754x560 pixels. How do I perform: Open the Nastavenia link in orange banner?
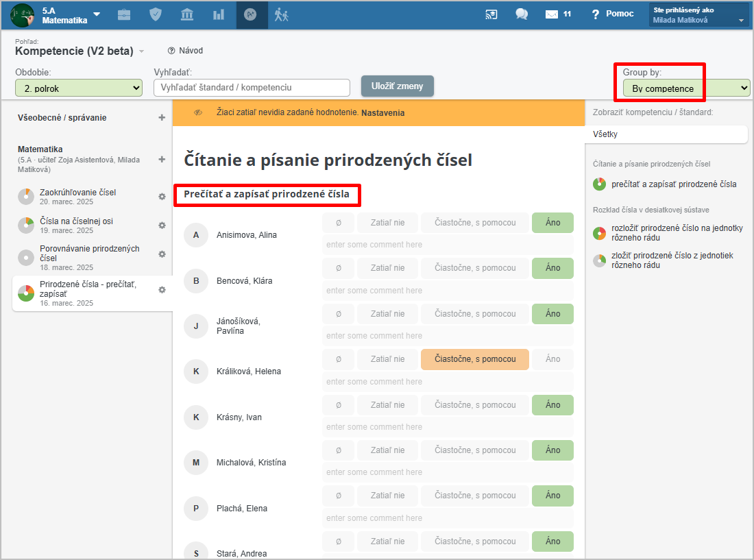tap(382, 112)
